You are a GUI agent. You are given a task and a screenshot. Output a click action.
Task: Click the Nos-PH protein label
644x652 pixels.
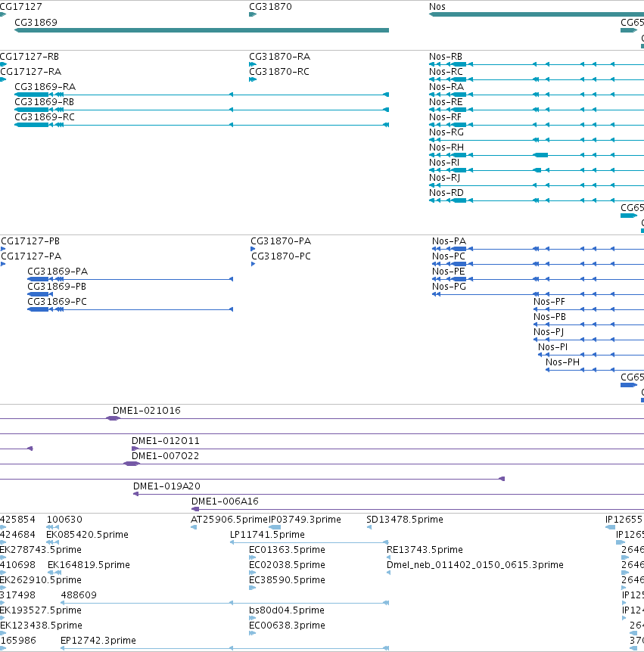click(563, 362)
